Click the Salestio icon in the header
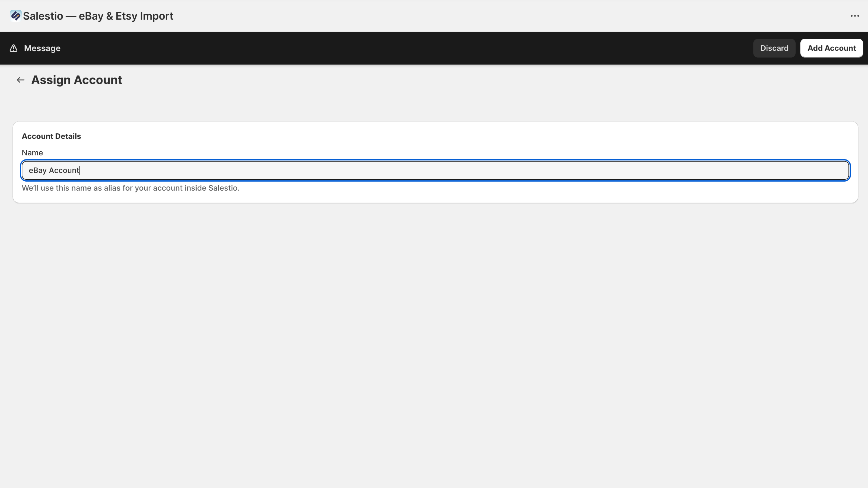The image size is (868, 488). 15,15
